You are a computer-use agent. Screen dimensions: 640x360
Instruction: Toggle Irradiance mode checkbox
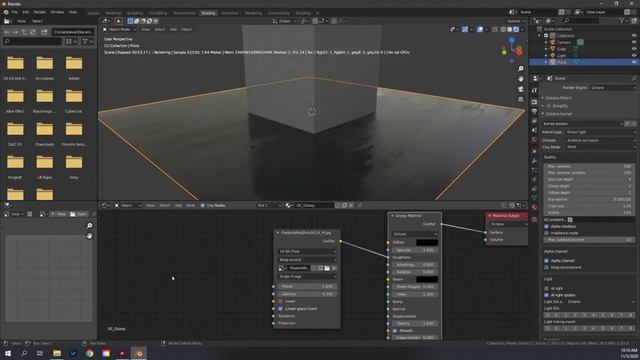coord(547,233)
